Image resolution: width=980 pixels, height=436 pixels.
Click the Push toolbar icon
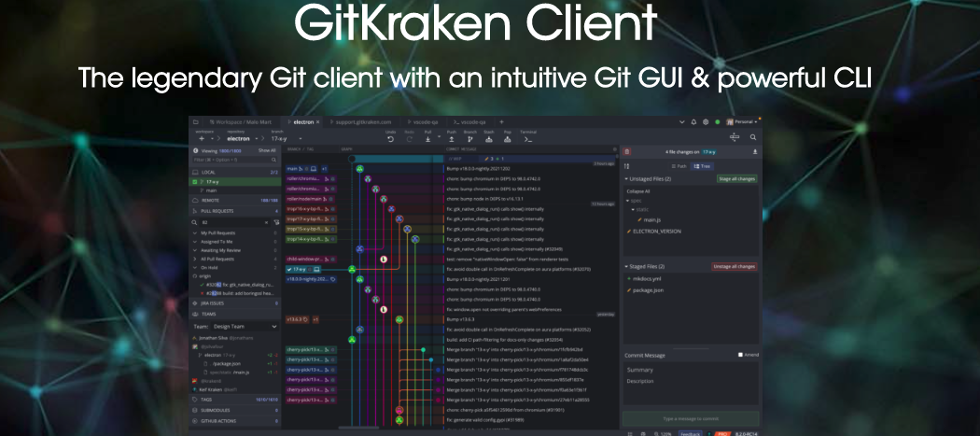click(451, 139)
